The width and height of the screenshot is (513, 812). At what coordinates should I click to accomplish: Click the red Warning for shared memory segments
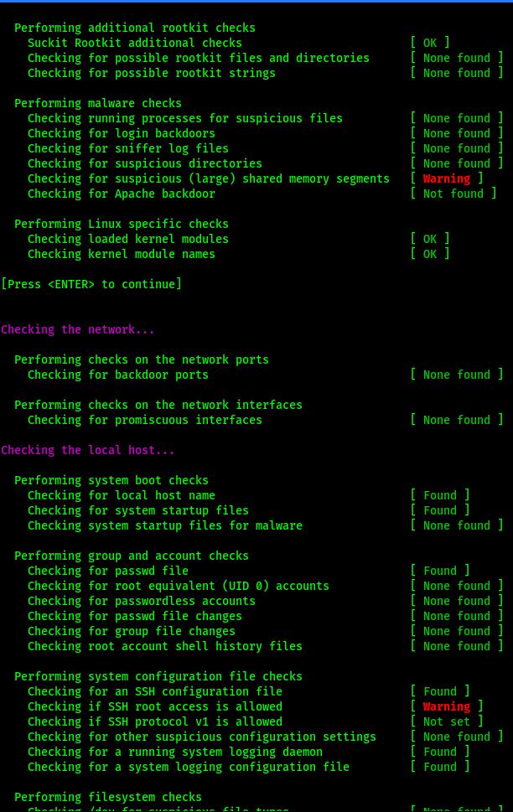click(x=447, y=178)
